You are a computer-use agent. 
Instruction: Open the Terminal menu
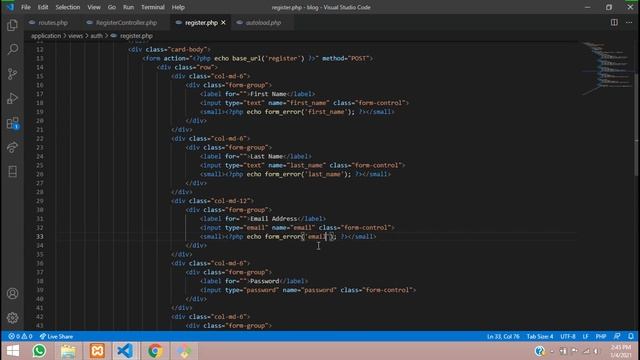(153, 7)
